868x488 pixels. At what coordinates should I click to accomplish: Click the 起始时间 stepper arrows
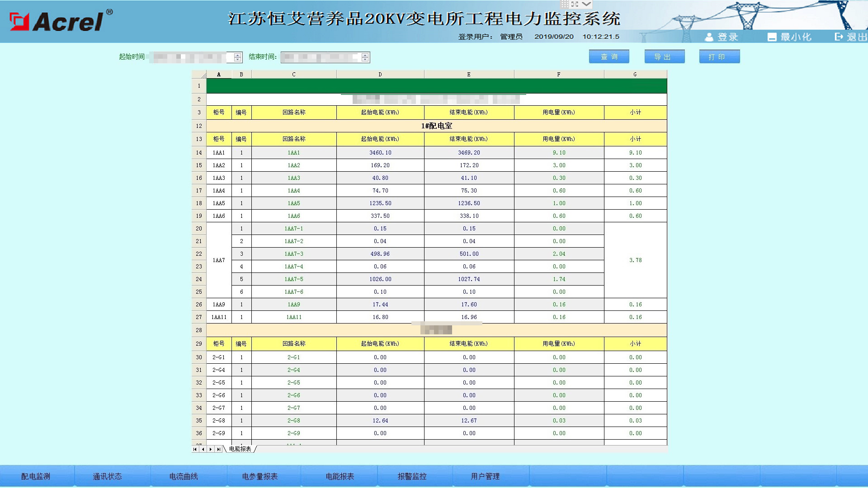click(x=237, y=57)
